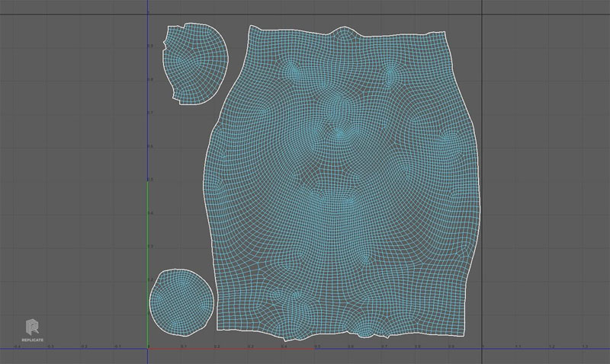Click the 1.1 label on the horizontal axis
610x364 pixels.
518,346
